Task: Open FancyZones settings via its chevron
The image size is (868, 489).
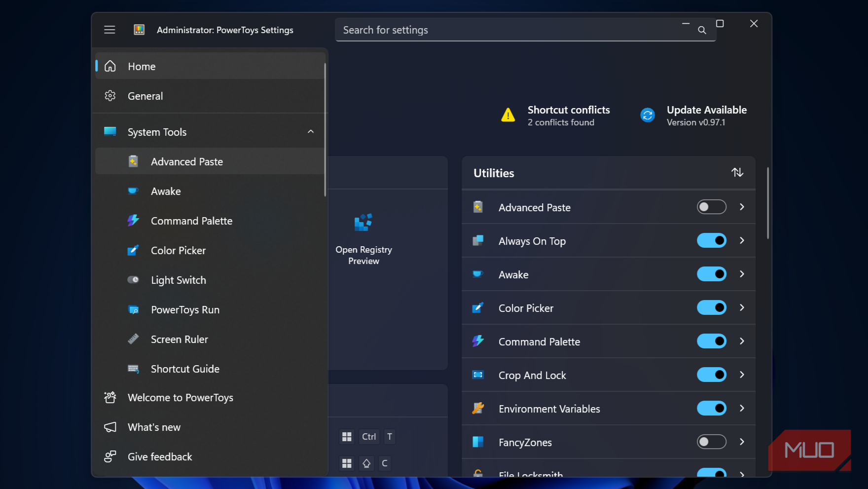Action: (x=742, y=442)
